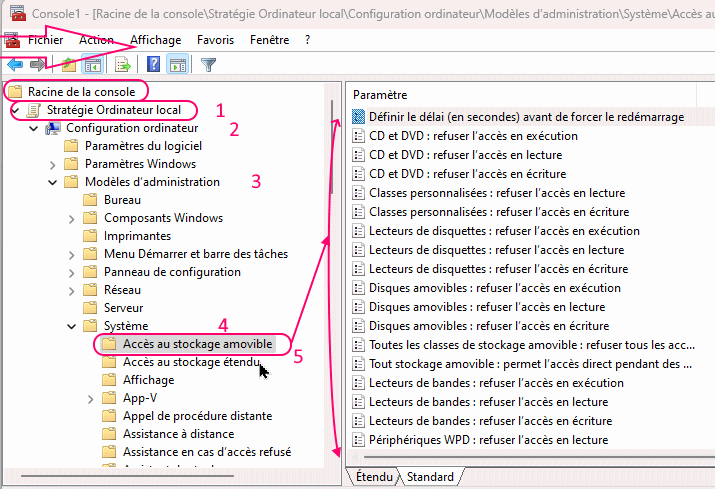Collapse the Configuration ordinateur node

(x=34, y=129)
